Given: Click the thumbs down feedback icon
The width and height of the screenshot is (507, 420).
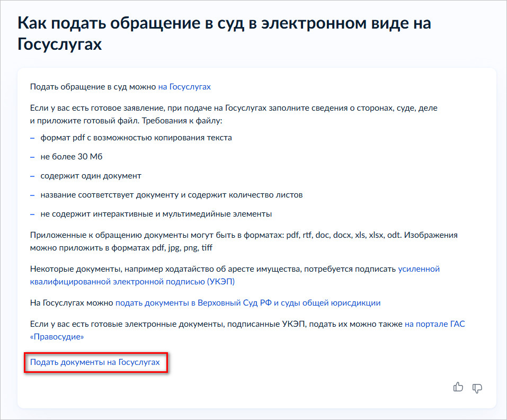Looking at the screenshot, I should click(x=477, y=388).
